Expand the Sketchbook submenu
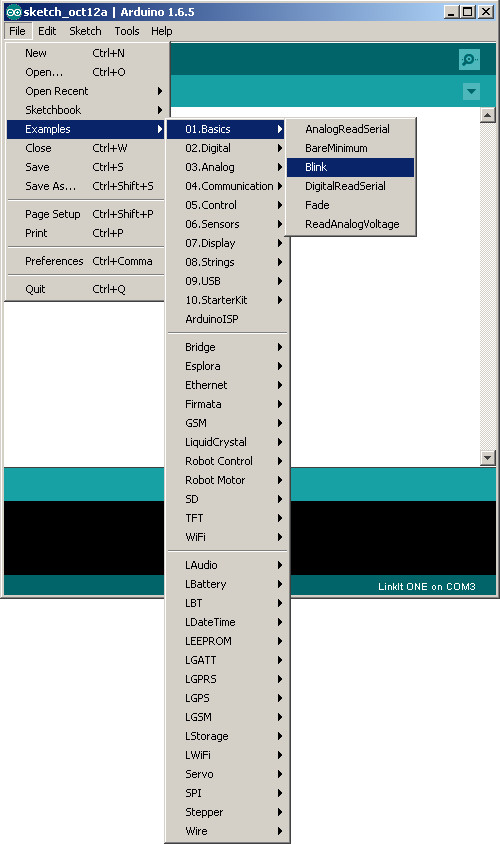Viewport: 500px width, 844px height. click(x=85, y=110)
